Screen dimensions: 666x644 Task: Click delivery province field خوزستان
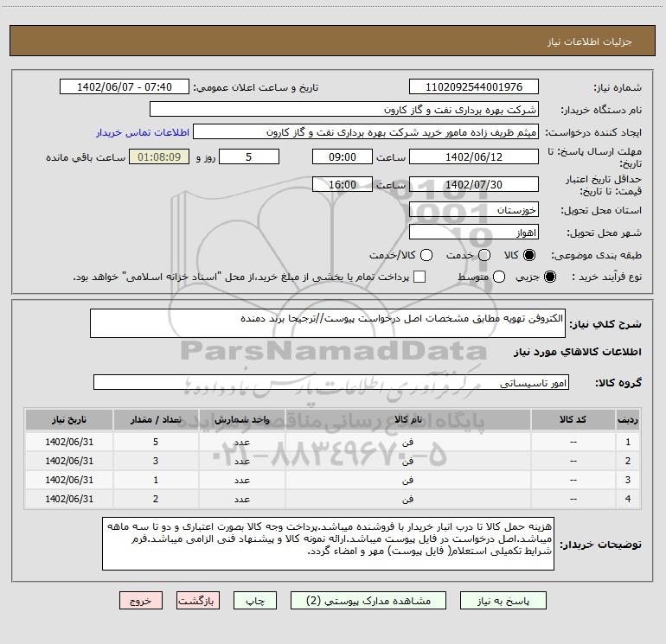[474, 210]
